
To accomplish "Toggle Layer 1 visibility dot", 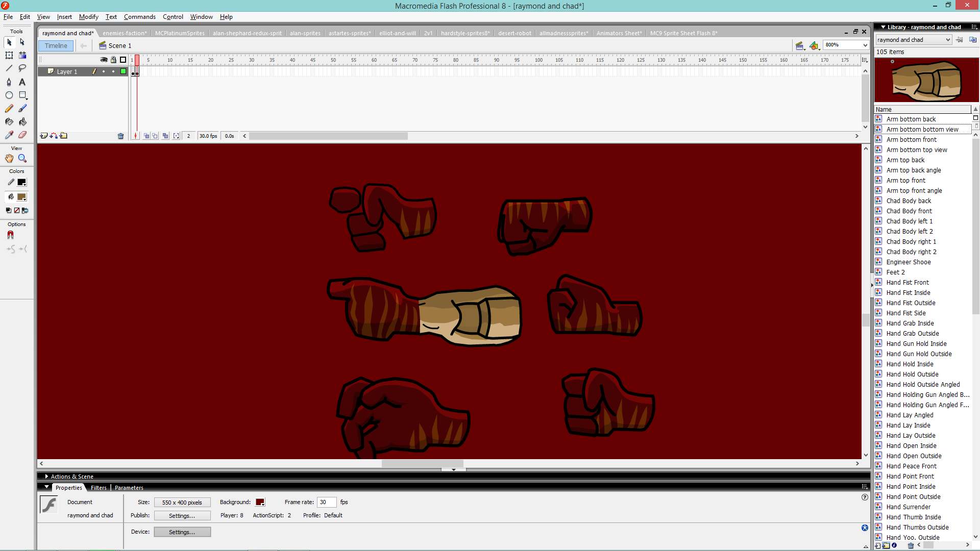I will point(104,71).
